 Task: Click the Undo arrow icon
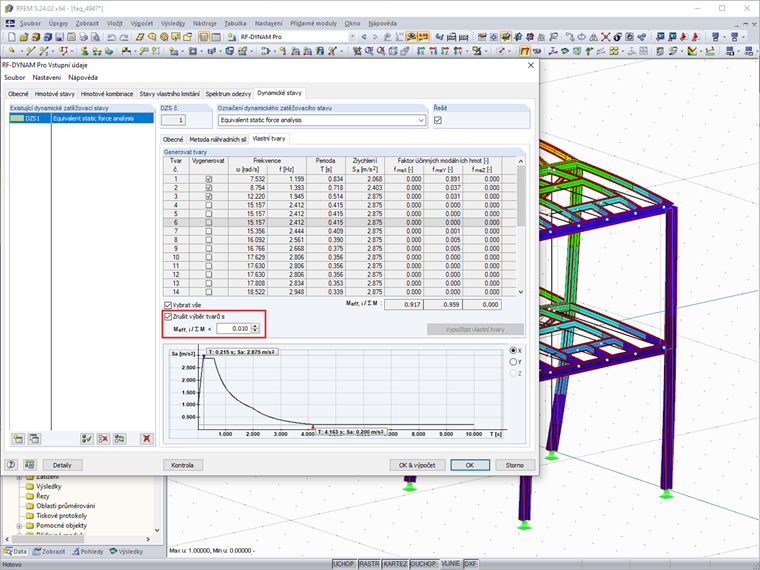[111, 37]
